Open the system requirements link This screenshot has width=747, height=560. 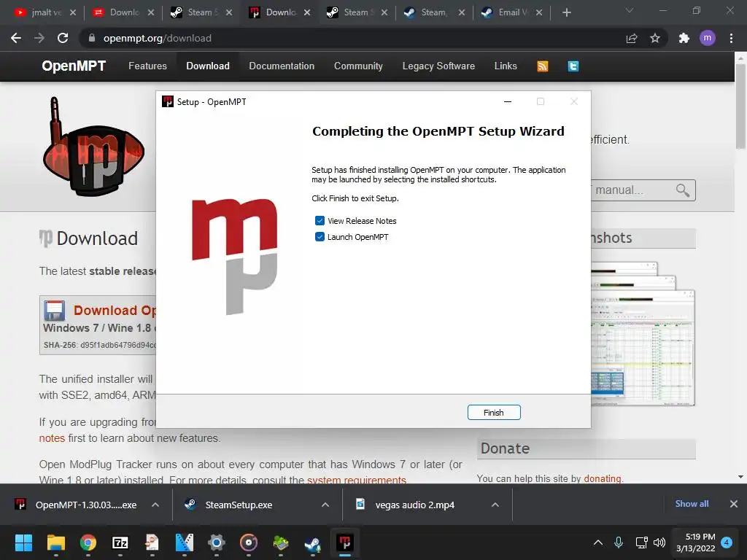(356, 480)
